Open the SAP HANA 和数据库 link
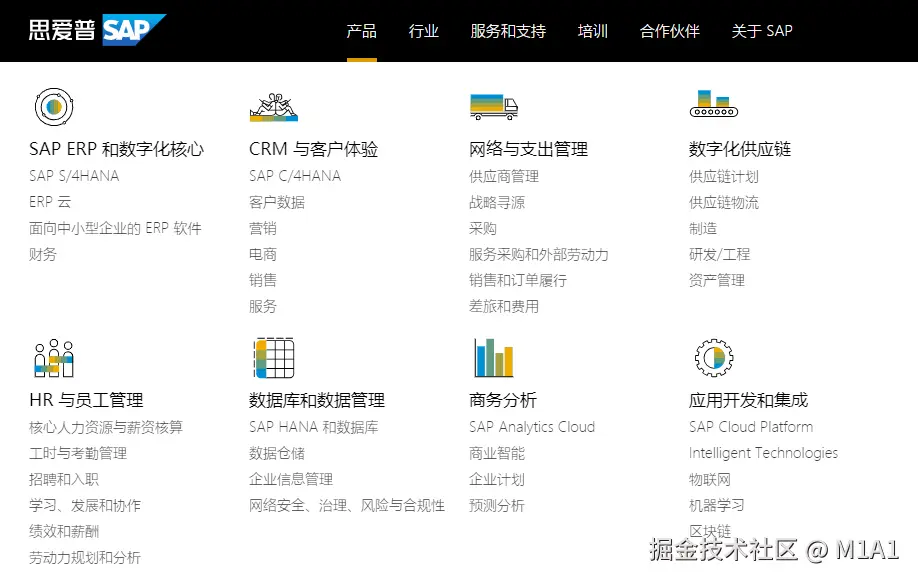This screenshot has width=918, height=582. coord(313,427)
